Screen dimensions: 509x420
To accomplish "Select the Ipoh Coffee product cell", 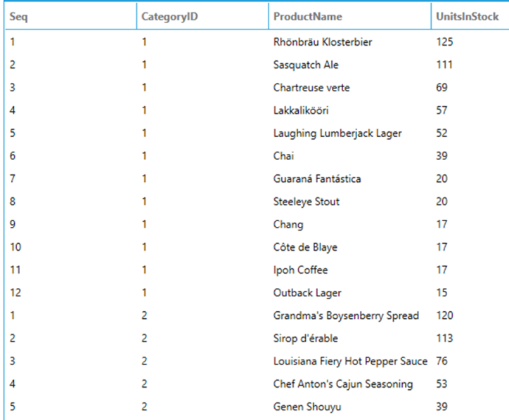I will pos(301,270).
